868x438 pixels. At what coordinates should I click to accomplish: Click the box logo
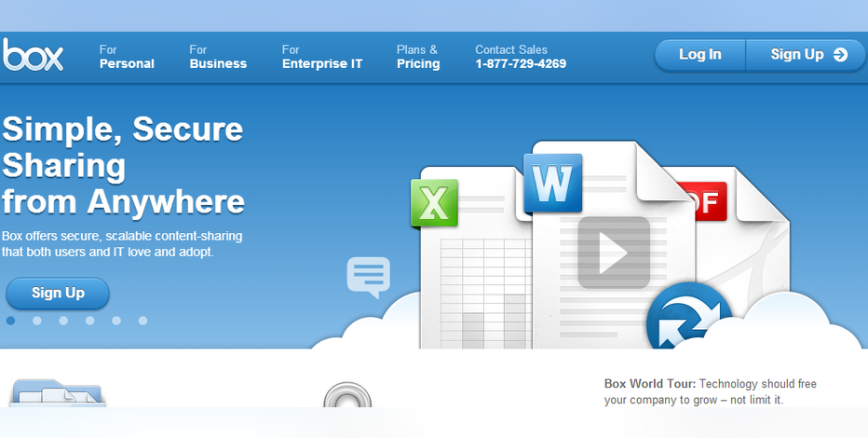[33, 55]
